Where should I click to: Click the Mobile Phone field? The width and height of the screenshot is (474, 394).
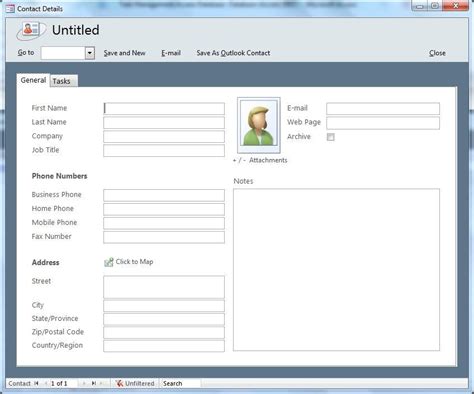click(x=164, y=223)
